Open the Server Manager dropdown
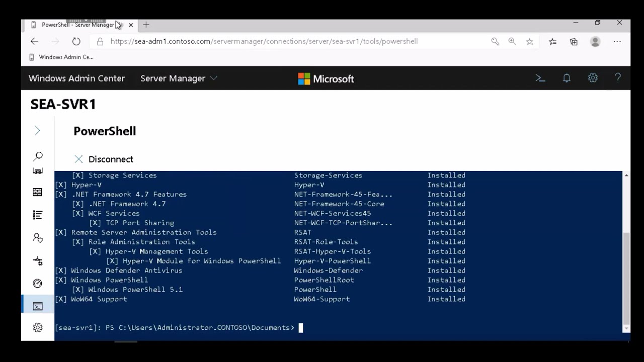Screen dimensions: 644x362 (x=179, y=78)
